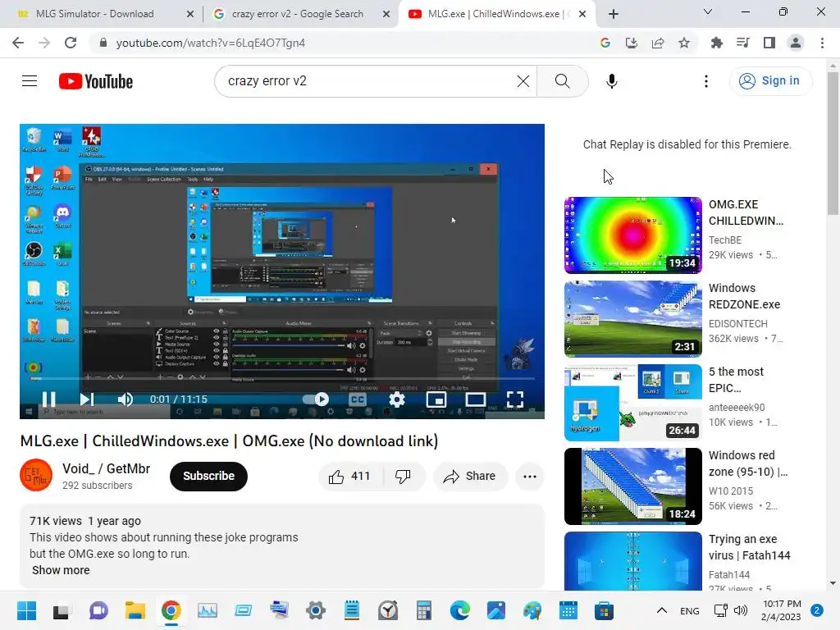Install app via address bar download icon
Screen dimensions: 840x630
point(632,43)
